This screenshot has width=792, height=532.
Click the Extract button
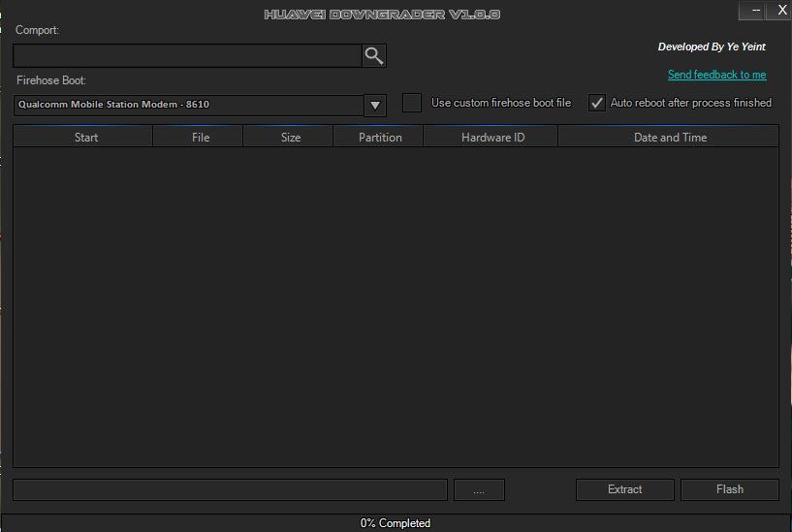625,489
